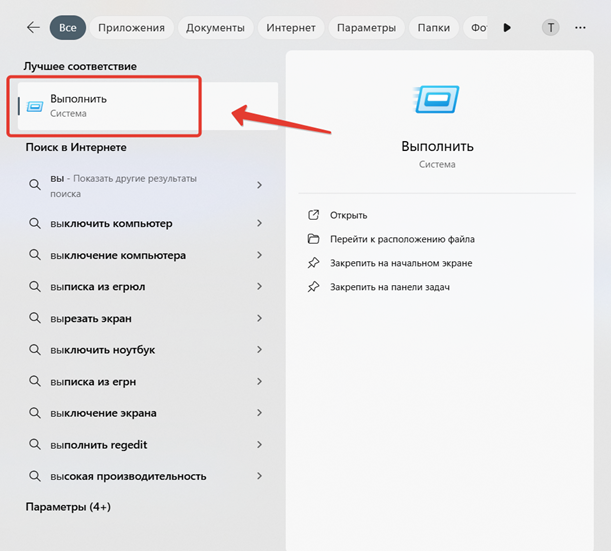This screenshot has height=551, width=611.
Task: Click search icon beside 'выписка из егрюл'
Action: coord(35,287)
